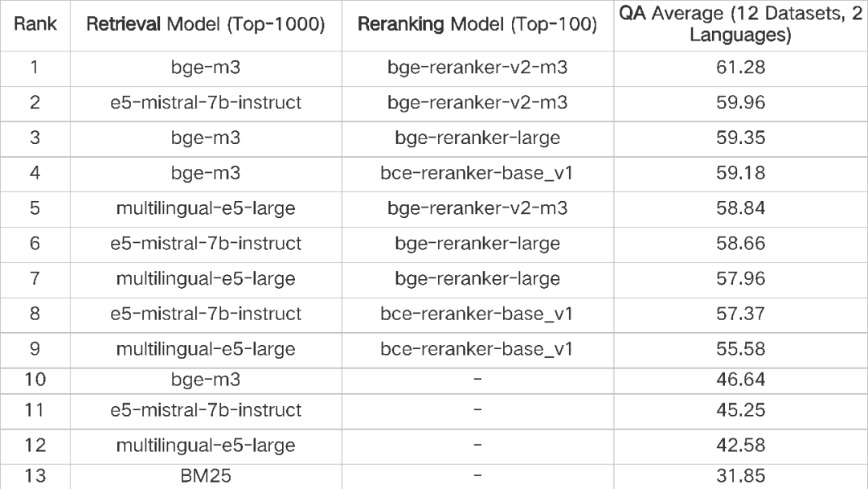Select the score value 45.25

point(741,410)
